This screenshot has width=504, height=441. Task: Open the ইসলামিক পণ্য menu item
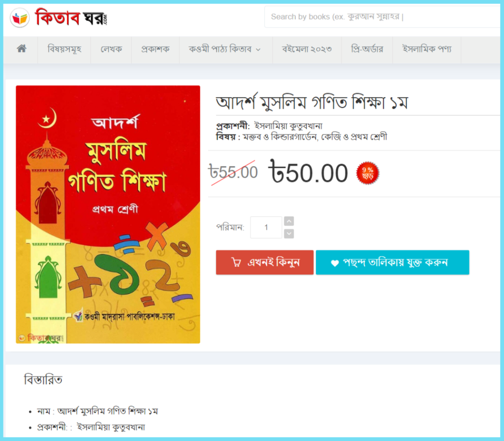427,49
